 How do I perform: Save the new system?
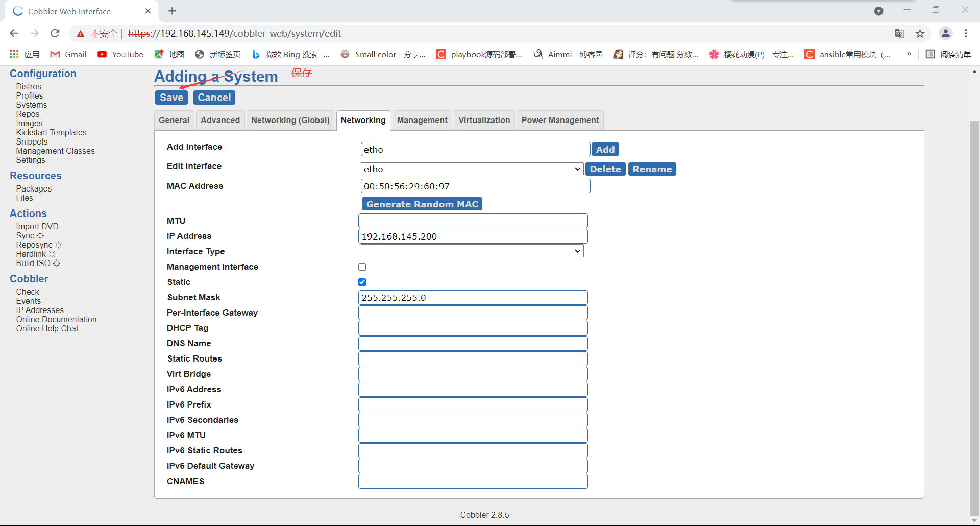point(171,98)
